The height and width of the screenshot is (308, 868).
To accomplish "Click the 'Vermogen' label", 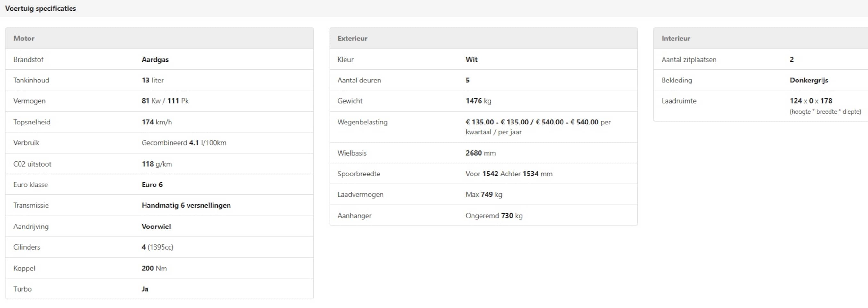I will [x=29, y=101].
